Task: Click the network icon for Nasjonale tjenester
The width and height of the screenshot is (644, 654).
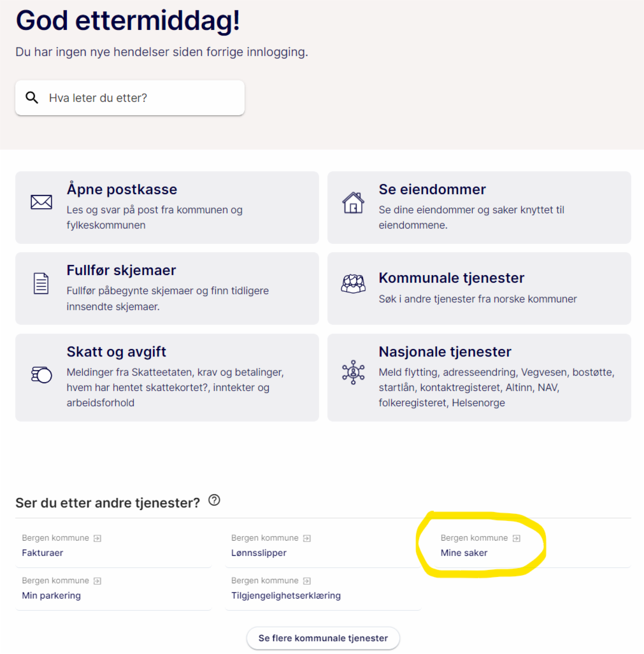Action: [x=354, y=373]
